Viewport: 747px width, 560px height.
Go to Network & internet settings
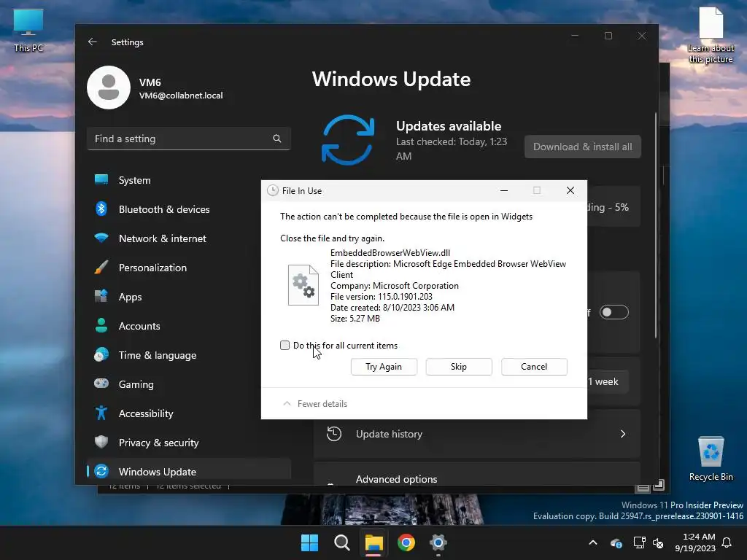click(189, 238)
